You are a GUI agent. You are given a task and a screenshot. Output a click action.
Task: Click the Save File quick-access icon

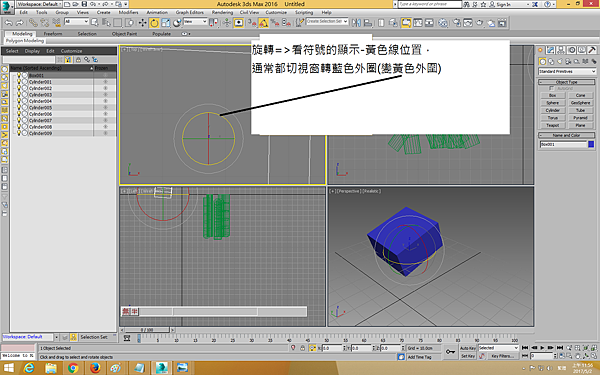[x=84, y=4]
